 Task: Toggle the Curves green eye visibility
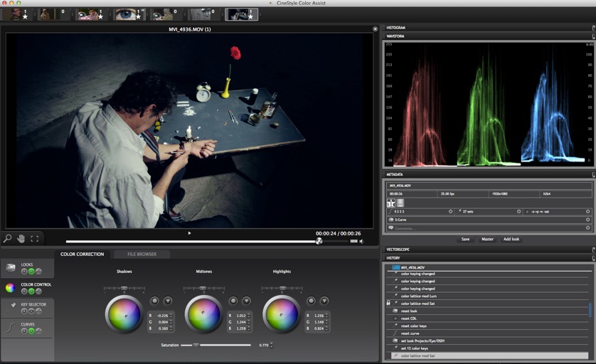(31, 331)
